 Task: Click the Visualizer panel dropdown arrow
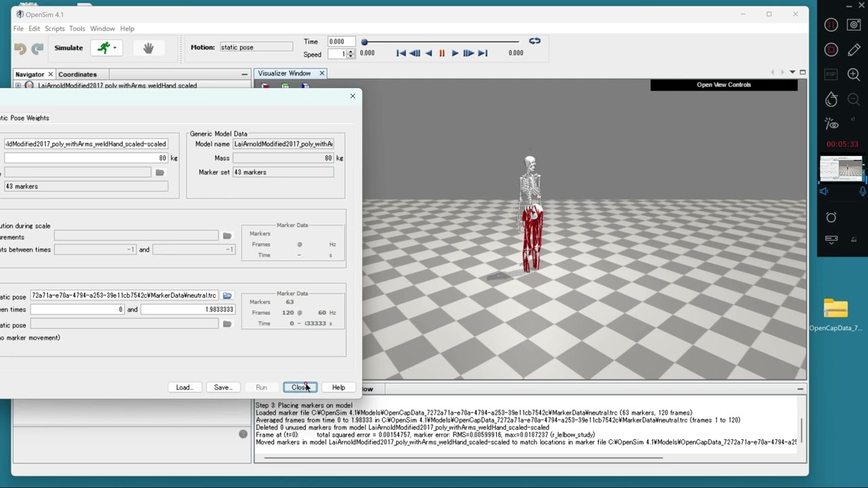click(792, 73)
